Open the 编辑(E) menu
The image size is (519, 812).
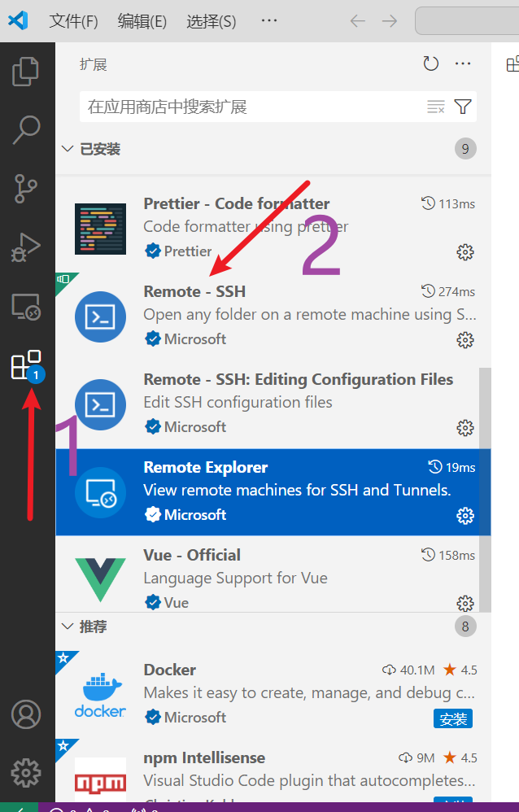(142, 21)
